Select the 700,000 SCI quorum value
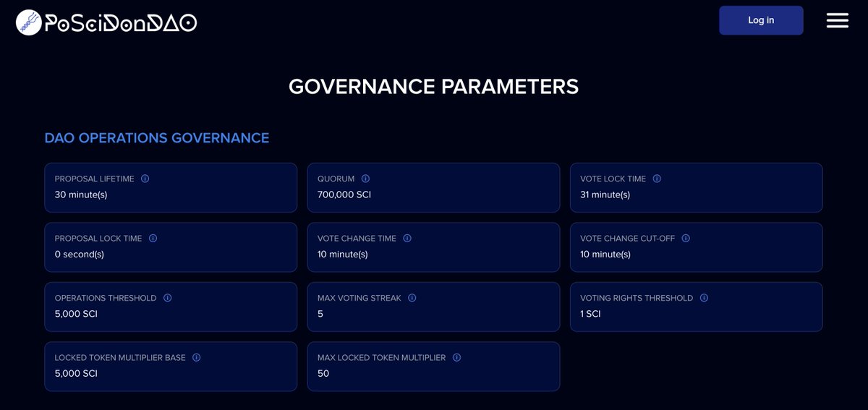Screen dimensions: 868x410 344,195
